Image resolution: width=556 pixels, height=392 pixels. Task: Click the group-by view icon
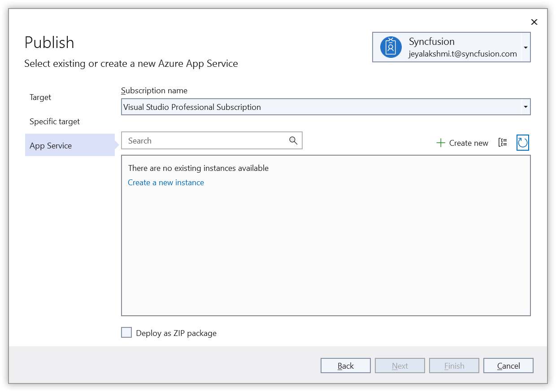tap(503, 142)
